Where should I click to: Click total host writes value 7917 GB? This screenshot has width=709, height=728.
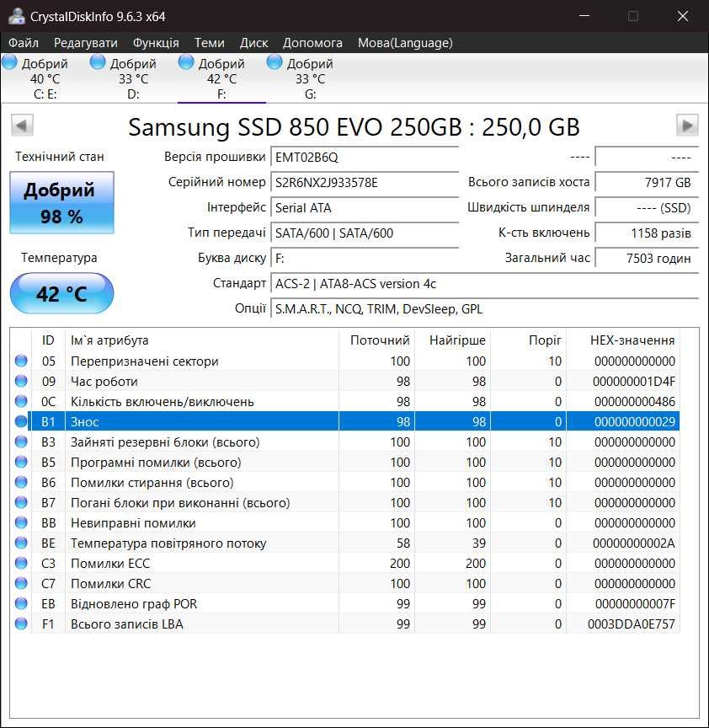pyautogui.click(x=647, y=183)
